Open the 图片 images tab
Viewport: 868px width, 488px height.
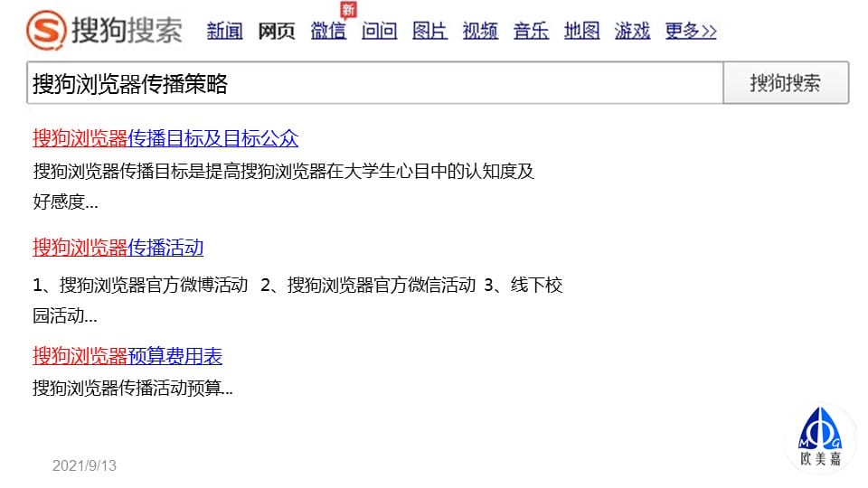(430, 31)
